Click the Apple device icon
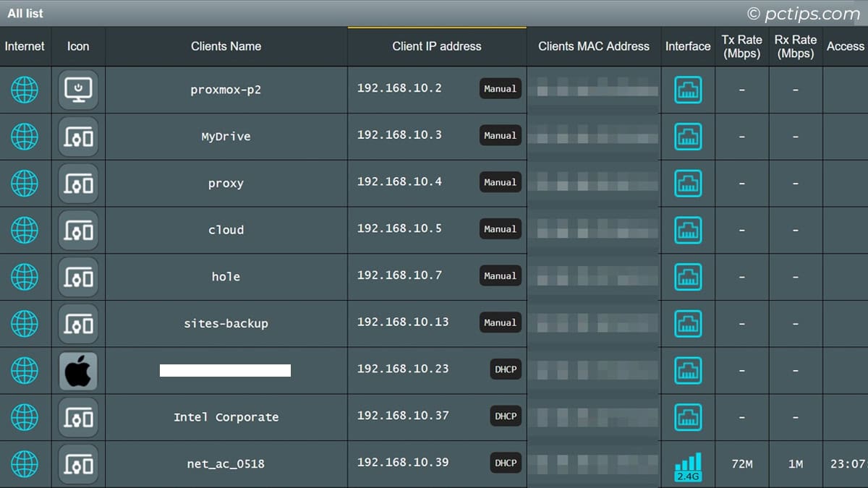Screen dimensions: 868x488 (x=78, y=371)
